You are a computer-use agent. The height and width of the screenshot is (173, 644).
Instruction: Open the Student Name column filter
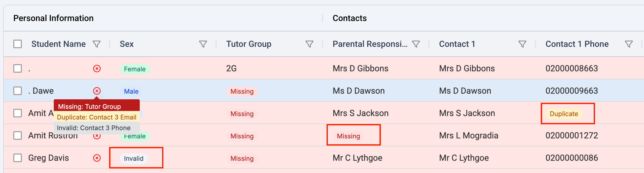(x=97, y=44)
